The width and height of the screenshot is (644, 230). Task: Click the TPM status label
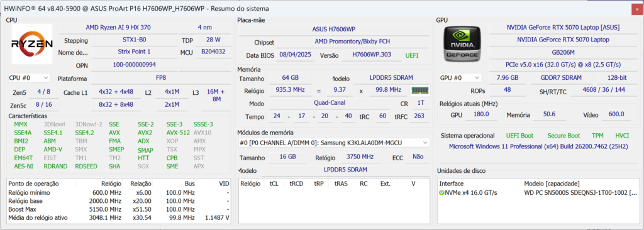tap(597, 136)
